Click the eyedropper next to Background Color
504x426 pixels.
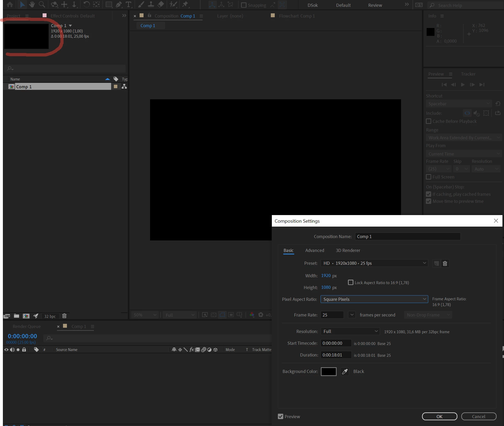[345, 371]
